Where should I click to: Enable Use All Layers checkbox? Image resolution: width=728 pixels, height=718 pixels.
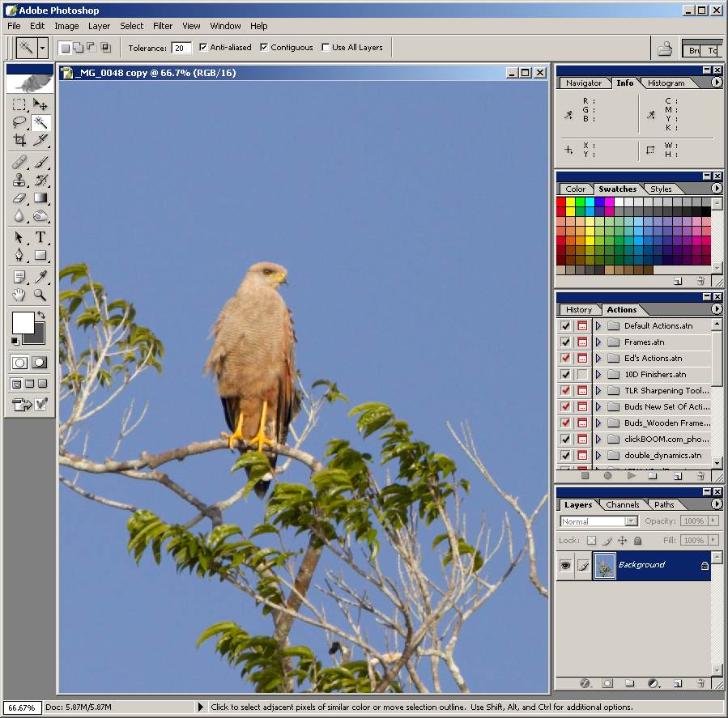click(326, 47)
